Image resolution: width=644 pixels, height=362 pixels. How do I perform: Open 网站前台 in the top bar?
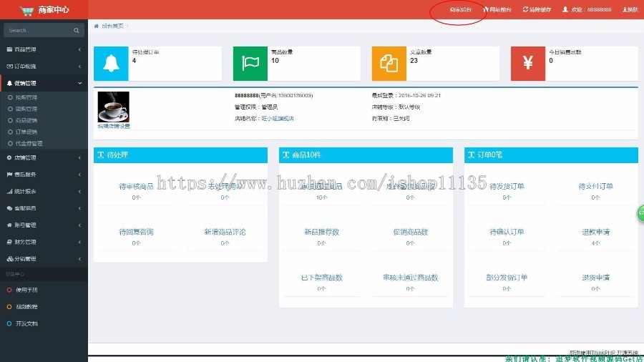(x=497, y=10)
